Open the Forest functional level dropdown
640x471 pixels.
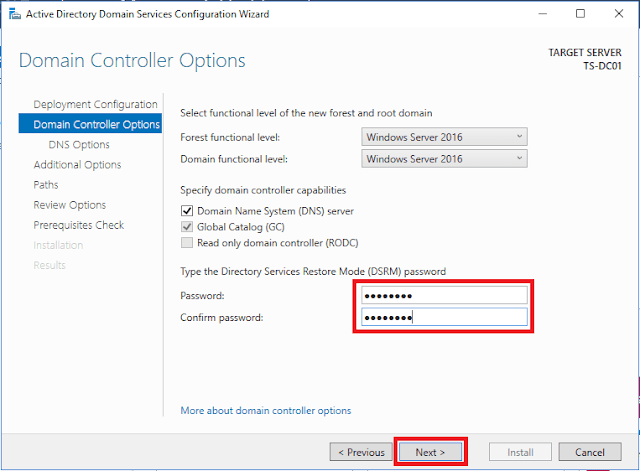[444, 137]
